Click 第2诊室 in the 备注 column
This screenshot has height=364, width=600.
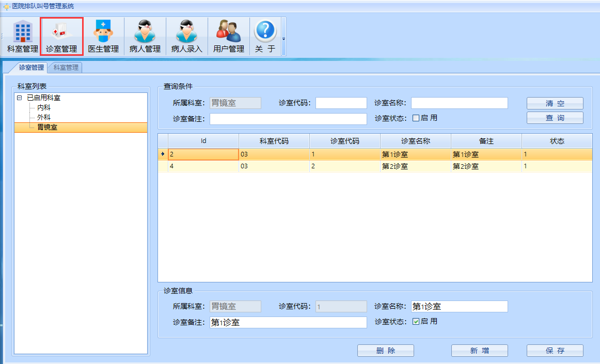tap(486, 166)
